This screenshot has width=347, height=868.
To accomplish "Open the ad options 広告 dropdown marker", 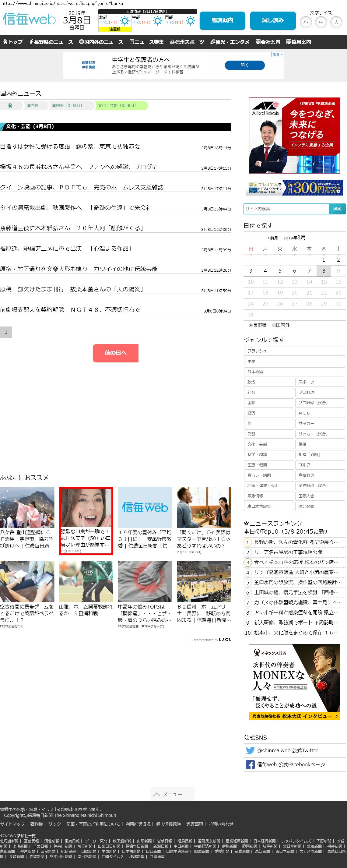I will 278,54.
